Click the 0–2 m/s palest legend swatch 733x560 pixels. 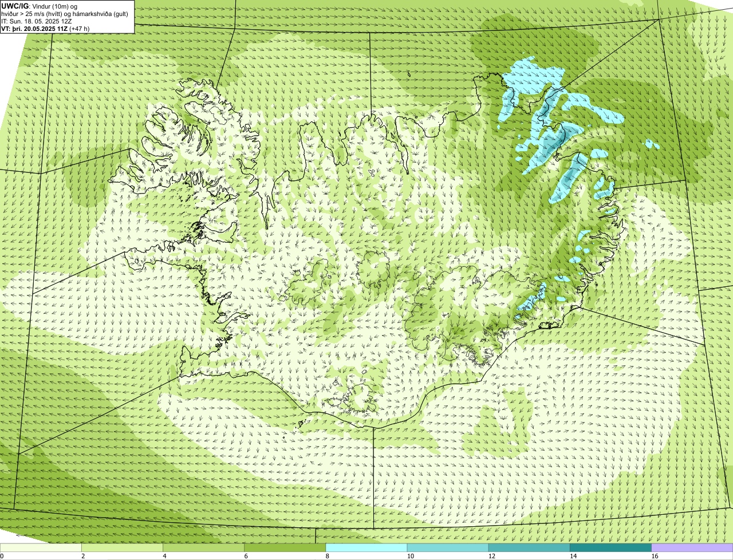(41, 548)
